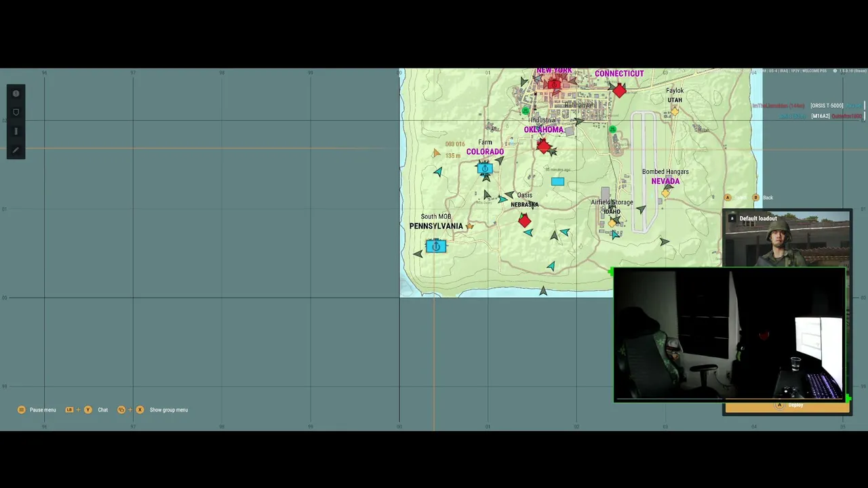The height and width of the screenshot is (488, 868).
Task: Choose the Pennsylvania blue spawn base icon
Action: click(x=436, y=246)
